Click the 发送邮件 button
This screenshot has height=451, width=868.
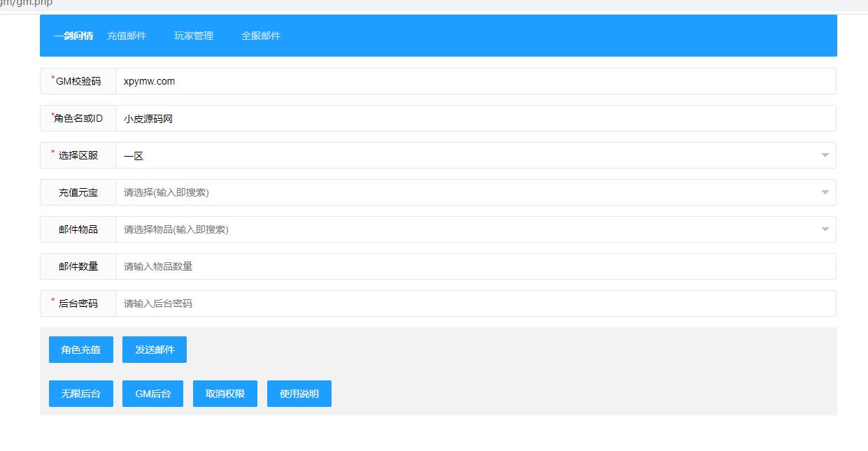tap(155, 350)
